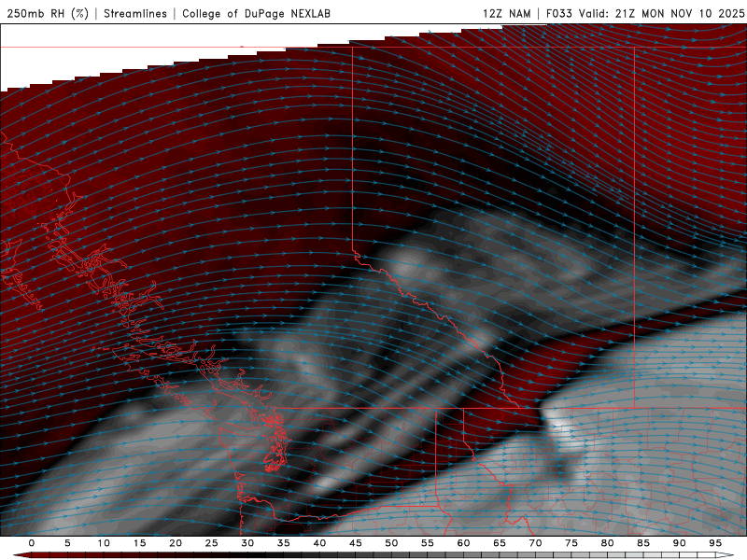Screen dimensions: 747x560
Task: Click the colorbar label "50"
Action: (391, 543)
